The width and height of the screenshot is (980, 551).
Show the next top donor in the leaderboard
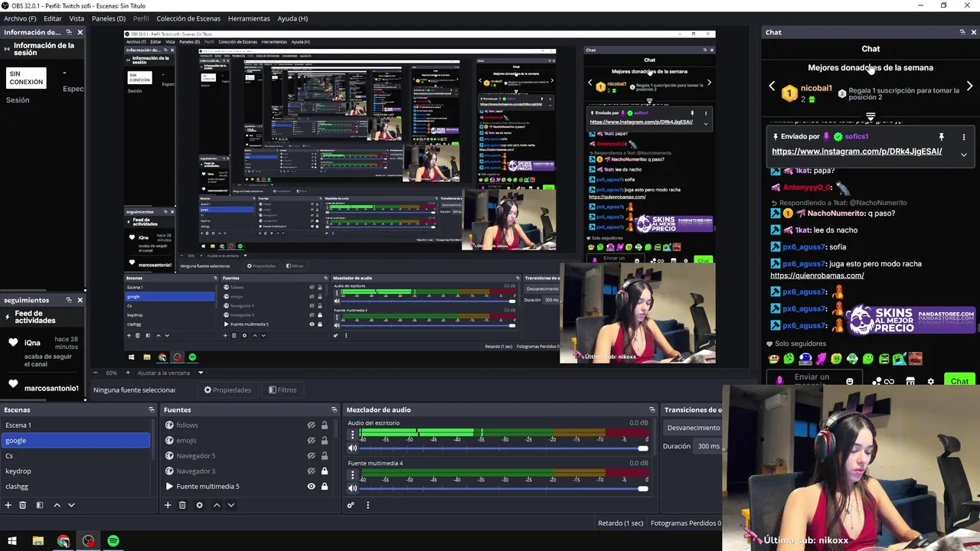coord(969,86)
